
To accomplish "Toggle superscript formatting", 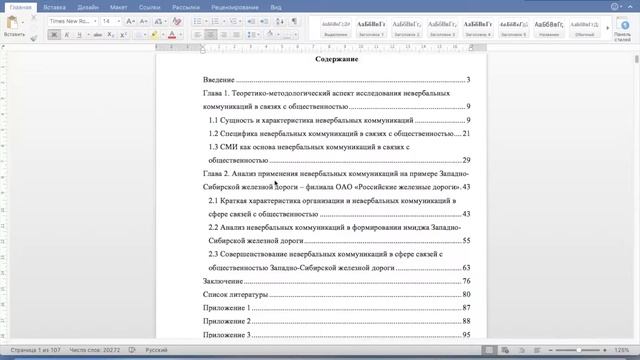I will [123, 35].
